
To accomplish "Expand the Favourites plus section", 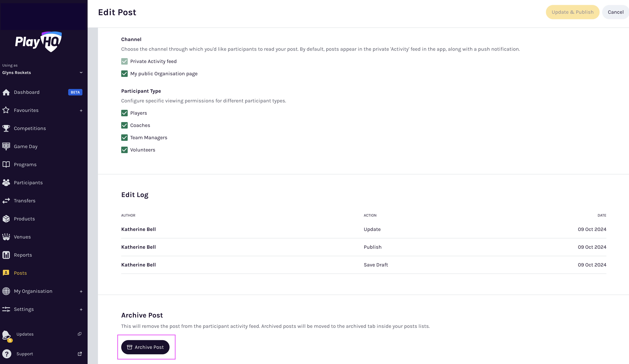I will pyautogui.click(x=81, y=110).
